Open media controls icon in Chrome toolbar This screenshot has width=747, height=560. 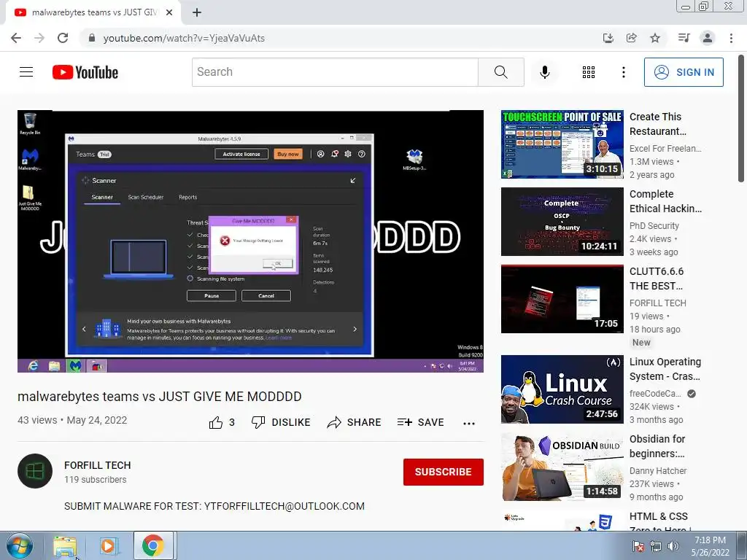click(x=684, y=38)
